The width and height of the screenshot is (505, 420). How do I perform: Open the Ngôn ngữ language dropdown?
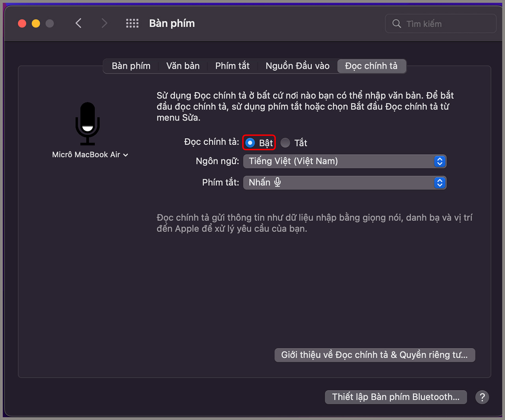pyautogui.click(x=345, y=161)
